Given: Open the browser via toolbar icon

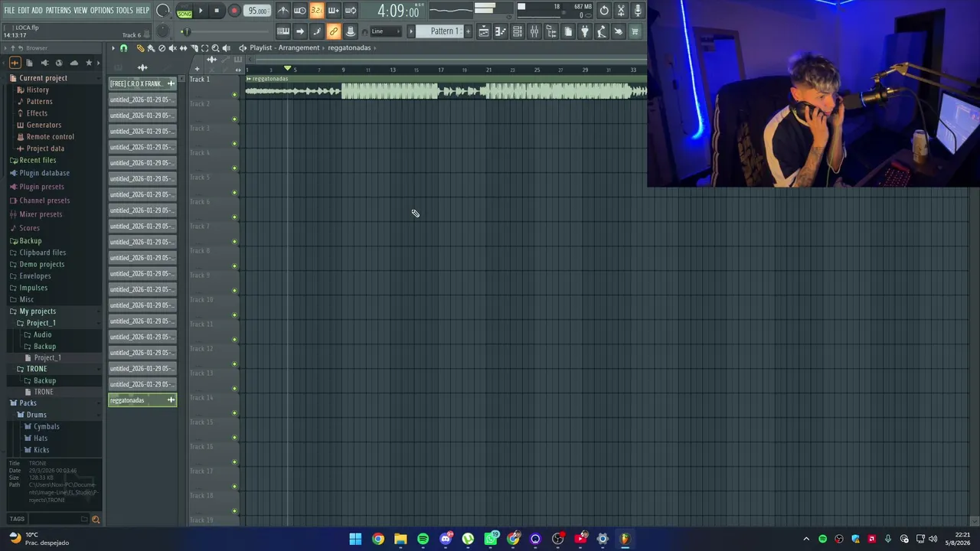Looking at the screenshot, I should 551,31.
